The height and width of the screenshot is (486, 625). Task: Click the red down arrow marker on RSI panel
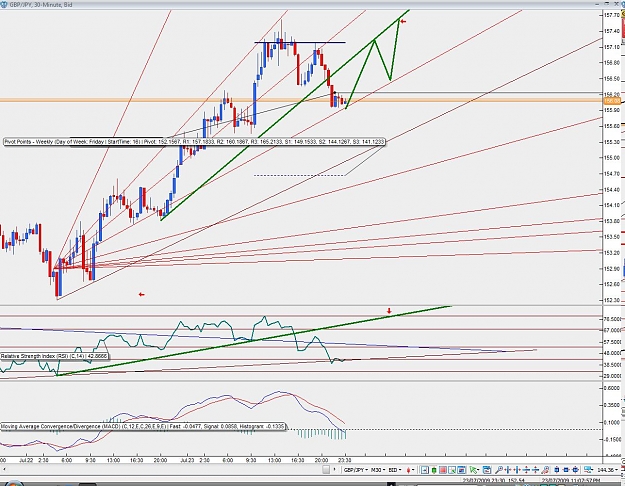389,311
